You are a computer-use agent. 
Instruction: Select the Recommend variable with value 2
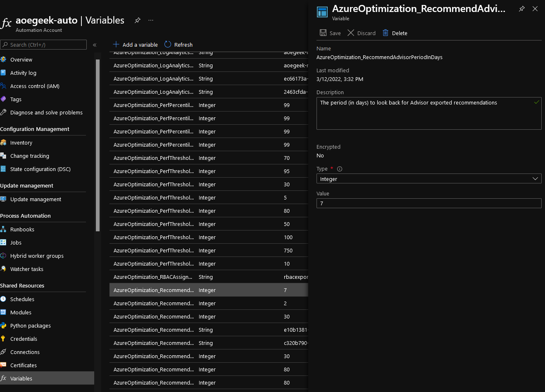tap(209, 303)
